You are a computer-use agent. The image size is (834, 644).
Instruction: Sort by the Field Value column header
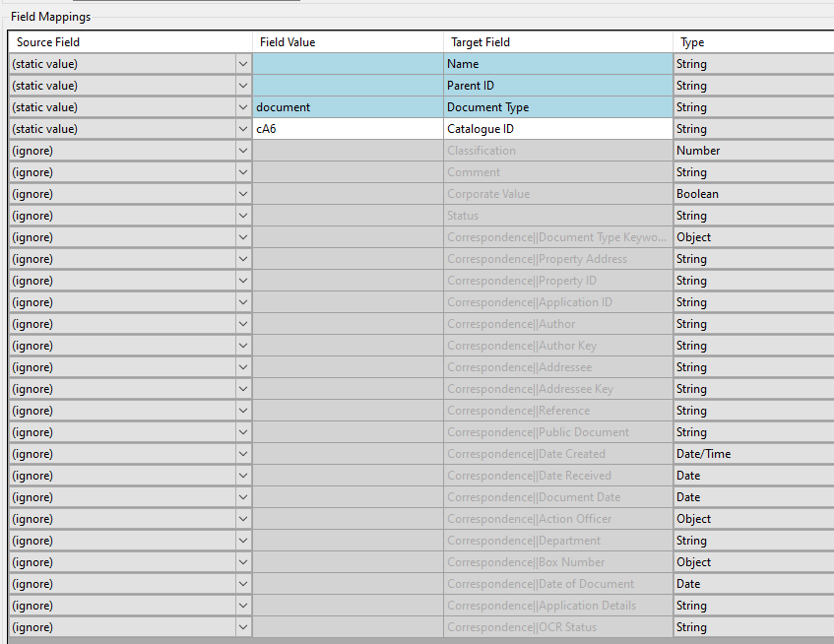coord(347,42)
